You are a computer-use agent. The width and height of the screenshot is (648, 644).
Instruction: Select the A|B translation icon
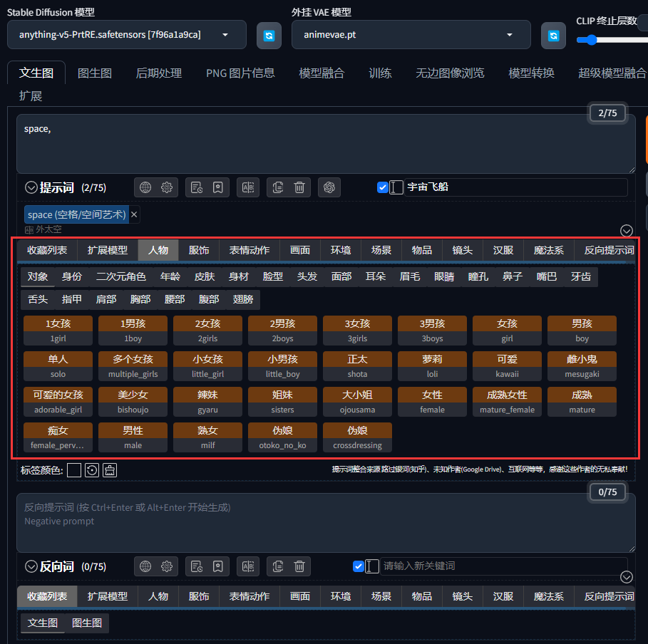pos(248,187)
